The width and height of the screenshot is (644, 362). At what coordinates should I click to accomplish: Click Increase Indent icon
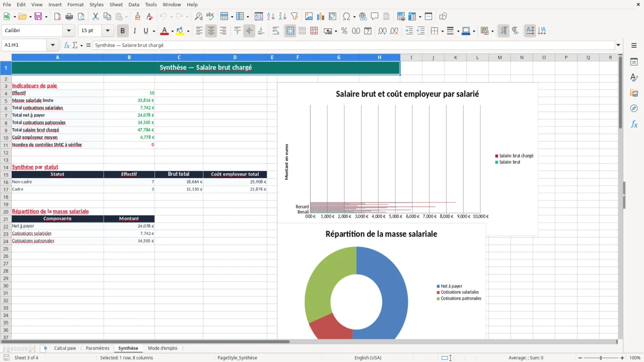click(x=409, y=31)
